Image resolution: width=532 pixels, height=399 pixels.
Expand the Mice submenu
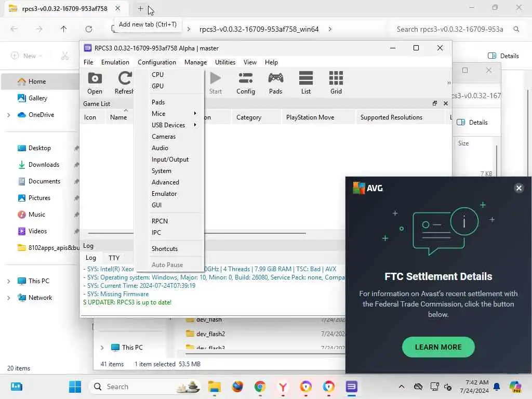pos(170,114)
